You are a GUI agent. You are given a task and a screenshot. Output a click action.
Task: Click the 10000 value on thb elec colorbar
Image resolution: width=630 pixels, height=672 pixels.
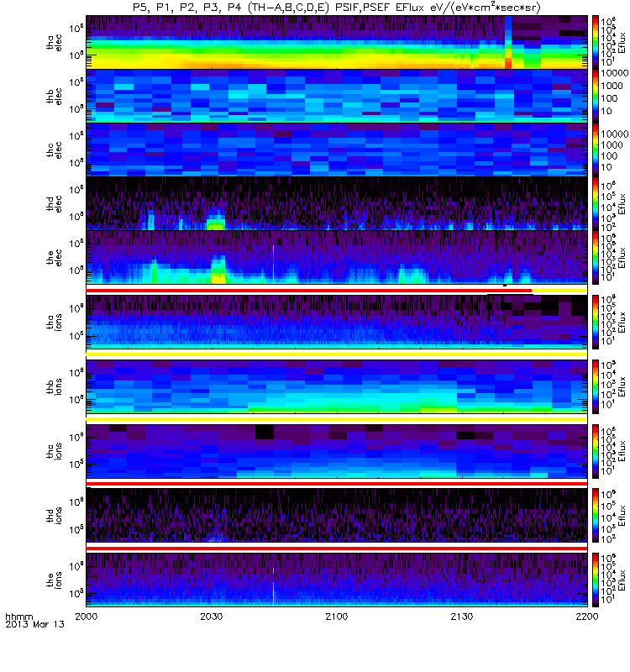tap(614, 73)
